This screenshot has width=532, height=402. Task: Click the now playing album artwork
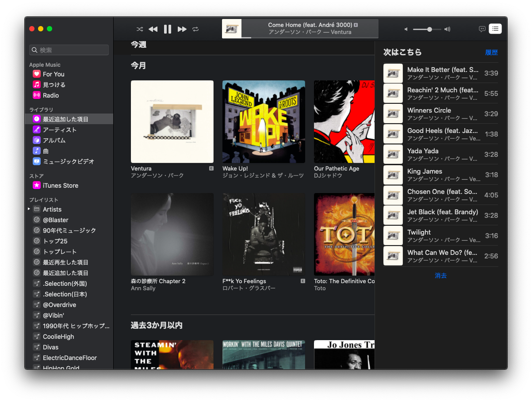tap(232, 29)
